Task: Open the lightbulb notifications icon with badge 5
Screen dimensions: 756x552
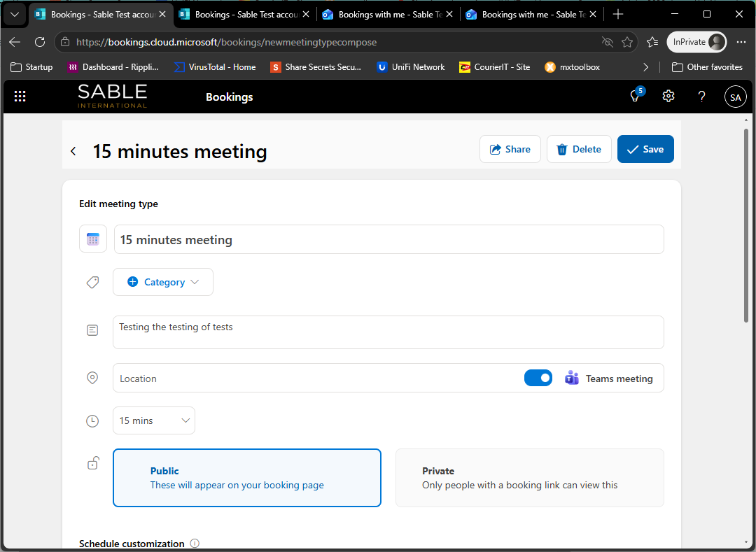Action: [x=636, y=95]
